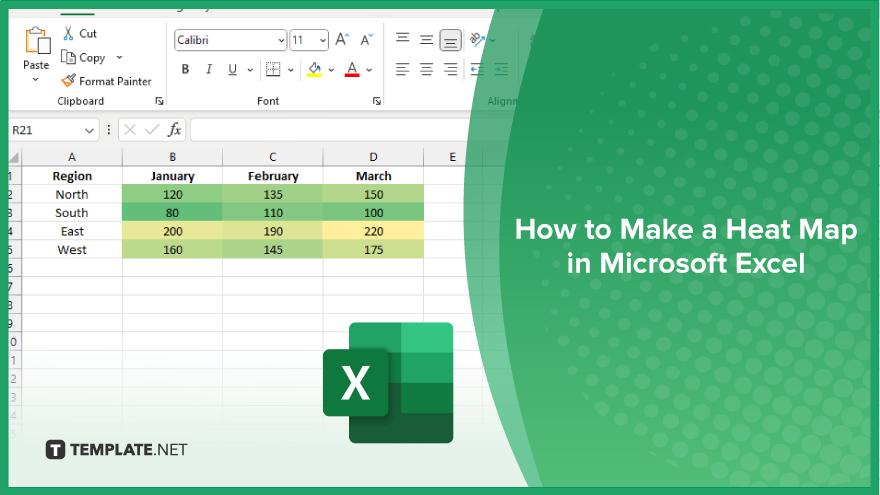
Task: Toggle Italic formatting
Action: point(209,69)
